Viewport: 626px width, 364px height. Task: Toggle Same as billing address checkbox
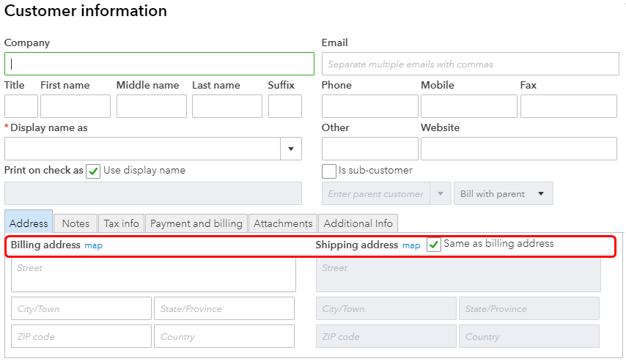pyautogui.click(x=434, y=245)
